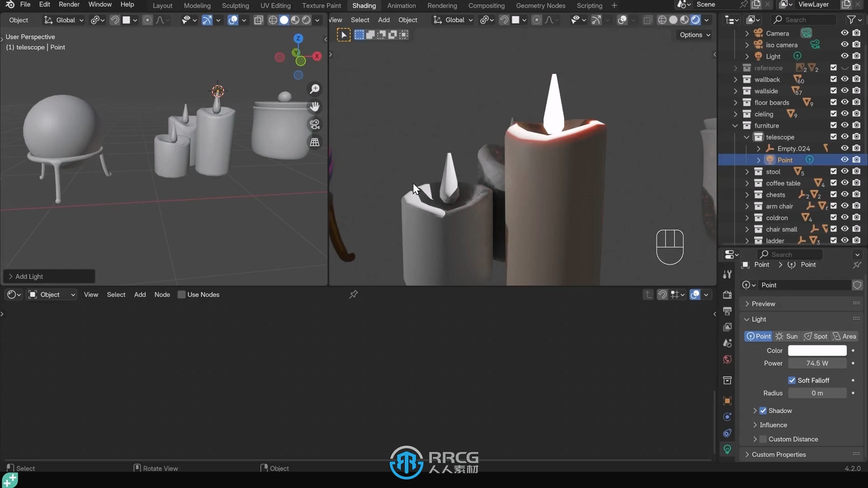
Task: Select the orthographic projection grid icon
Action: (315, 142)
